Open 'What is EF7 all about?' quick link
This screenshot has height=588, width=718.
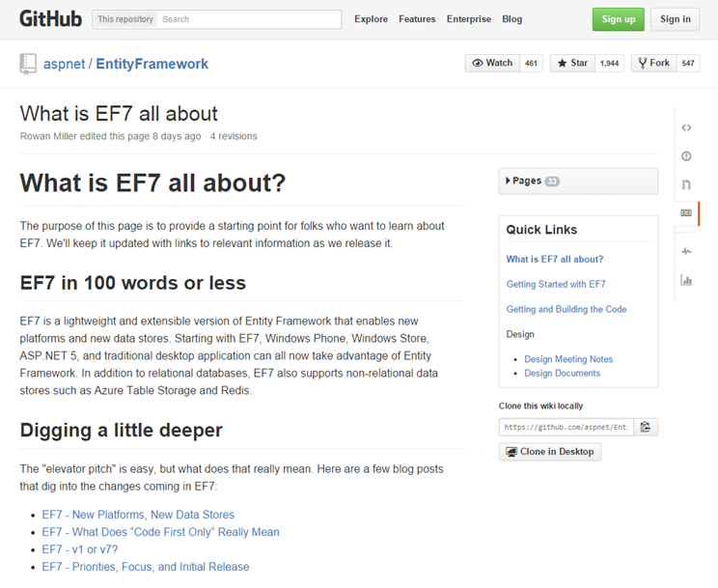555,260
